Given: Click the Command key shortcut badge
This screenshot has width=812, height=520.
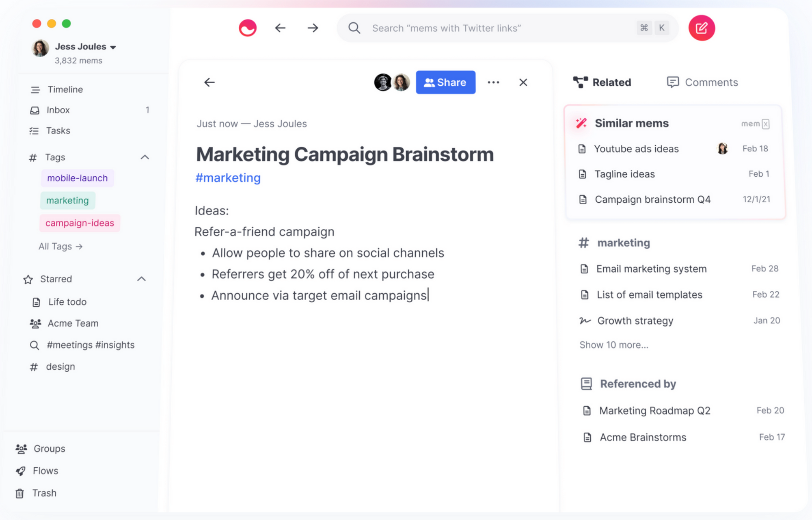Looking at the screenshot, I should pos(644,28).
